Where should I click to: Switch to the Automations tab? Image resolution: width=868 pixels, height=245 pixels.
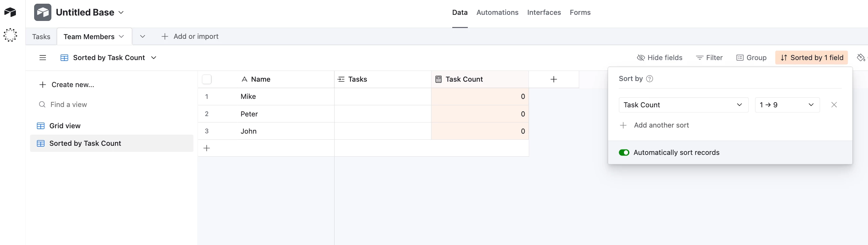coord(497,12)
